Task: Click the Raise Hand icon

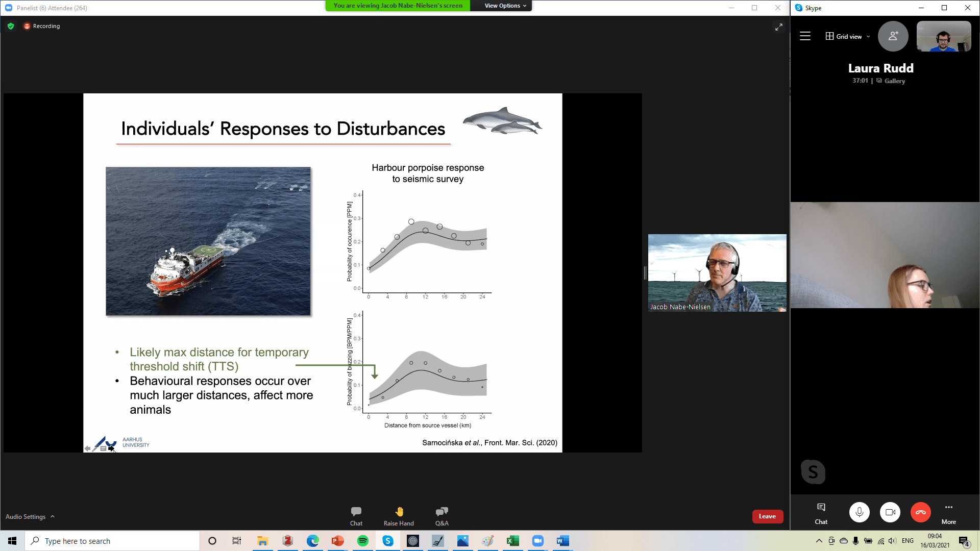Action: [x=399, y=515]
